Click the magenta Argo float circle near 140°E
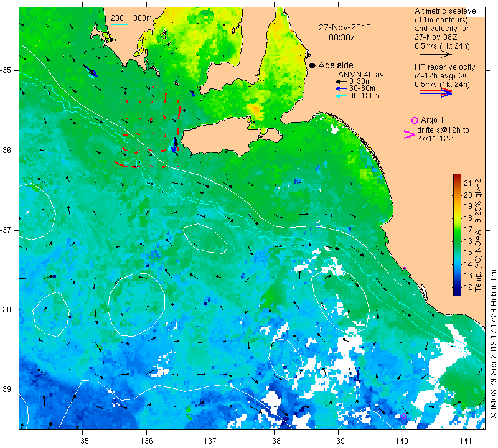Viewport: 498px width, 448px height. click(x=403, y=416)
